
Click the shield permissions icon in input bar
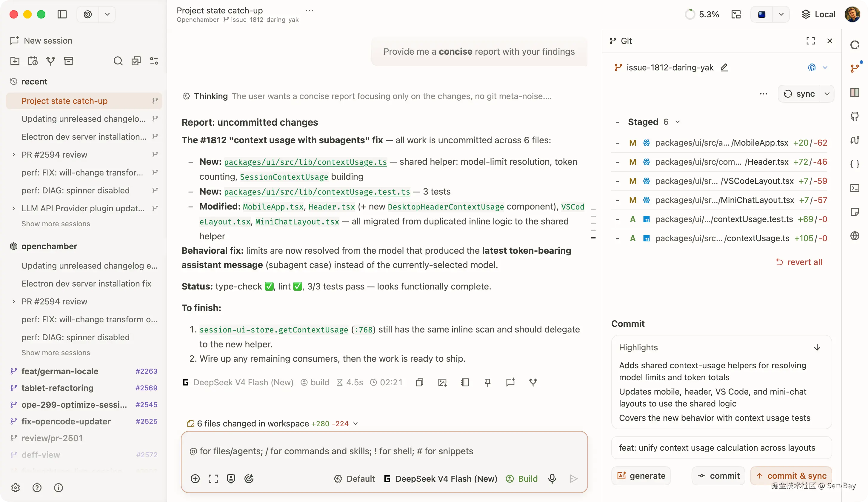click(231, 479)
